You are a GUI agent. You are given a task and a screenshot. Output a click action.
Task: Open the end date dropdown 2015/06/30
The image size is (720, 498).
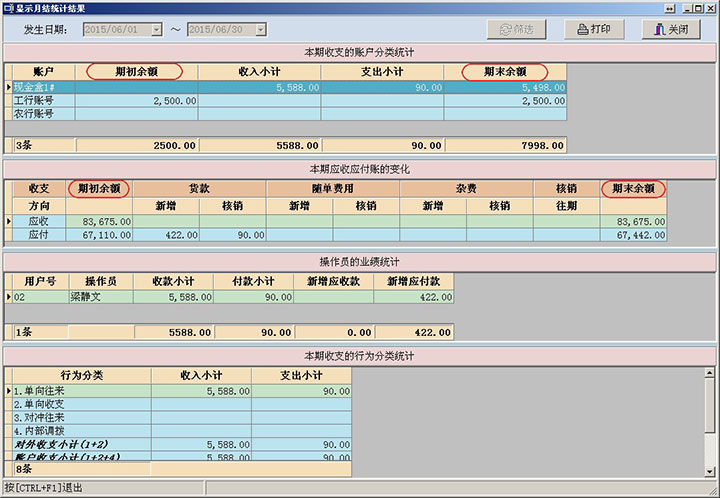261,30
